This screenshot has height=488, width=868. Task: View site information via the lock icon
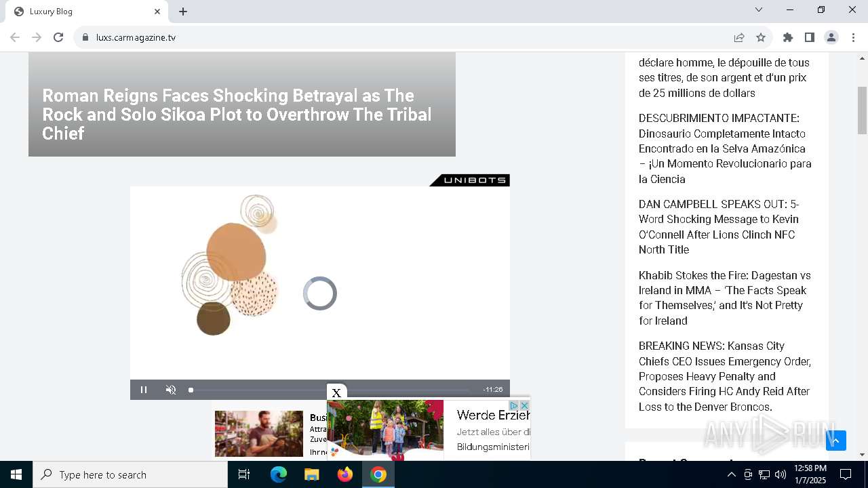(x=85, y=37)
